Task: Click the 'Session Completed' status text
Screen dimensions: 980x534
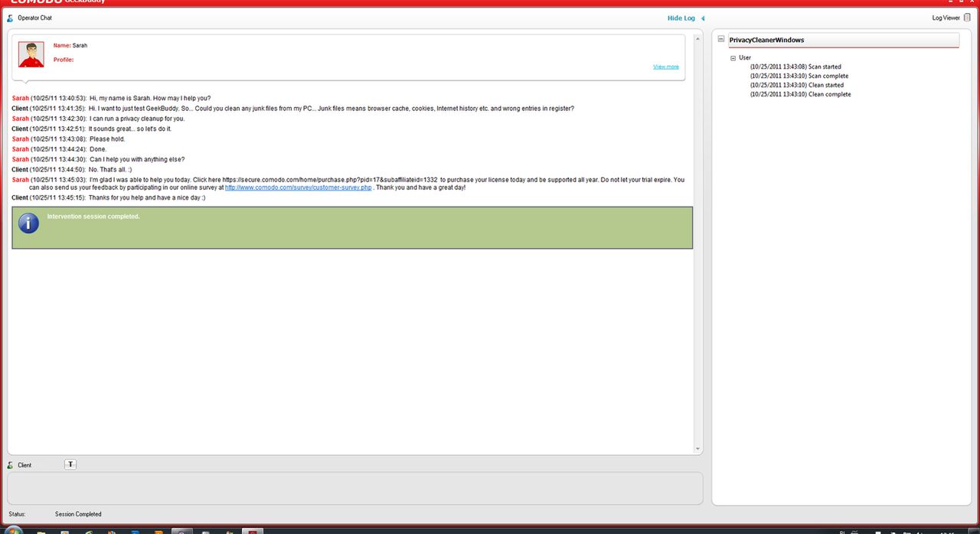Action: (x=78, y=514)
